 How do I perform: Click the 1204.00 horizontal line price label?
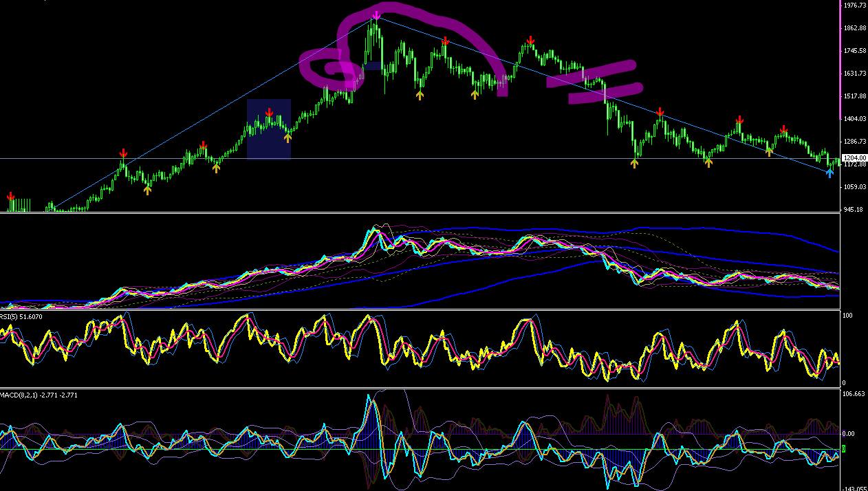[x=854, y=157]
